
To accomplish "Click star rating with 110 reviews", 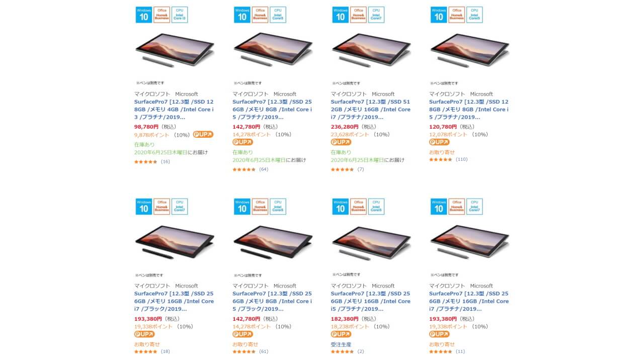I will tap(441, 160).
